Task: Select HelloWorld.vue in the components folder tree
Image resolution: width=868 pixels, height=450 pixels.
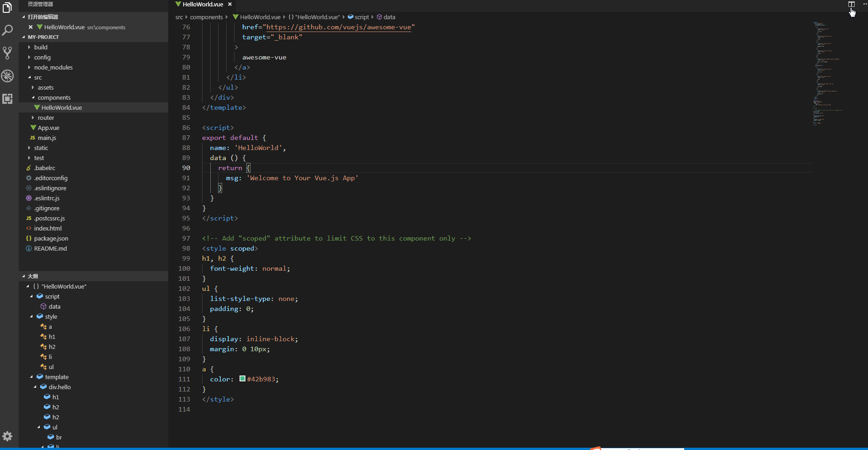Action: 93,107
